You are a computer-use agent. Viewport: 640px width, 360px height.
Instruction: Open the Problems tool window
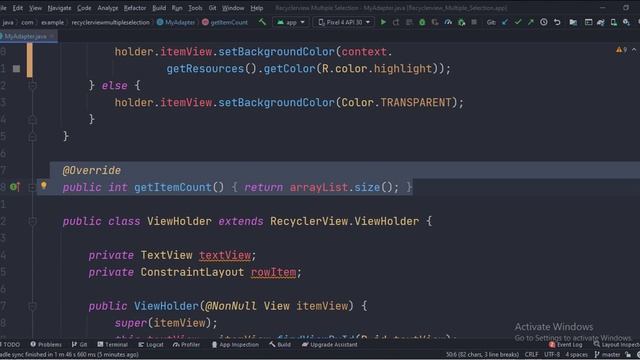coord(46,344)
